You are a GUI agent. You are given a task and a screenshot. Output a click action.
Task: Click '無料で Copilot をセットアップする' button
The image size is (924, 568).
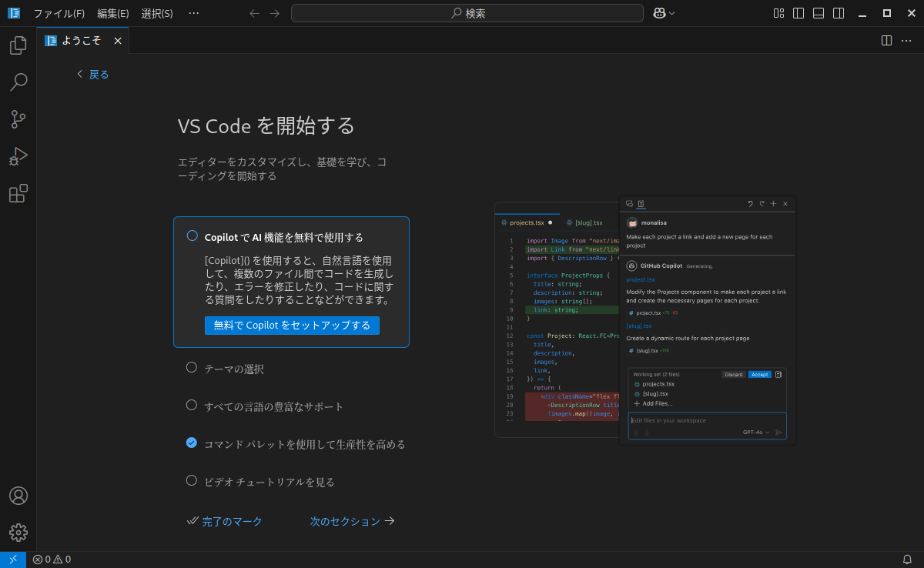point(292,325)
